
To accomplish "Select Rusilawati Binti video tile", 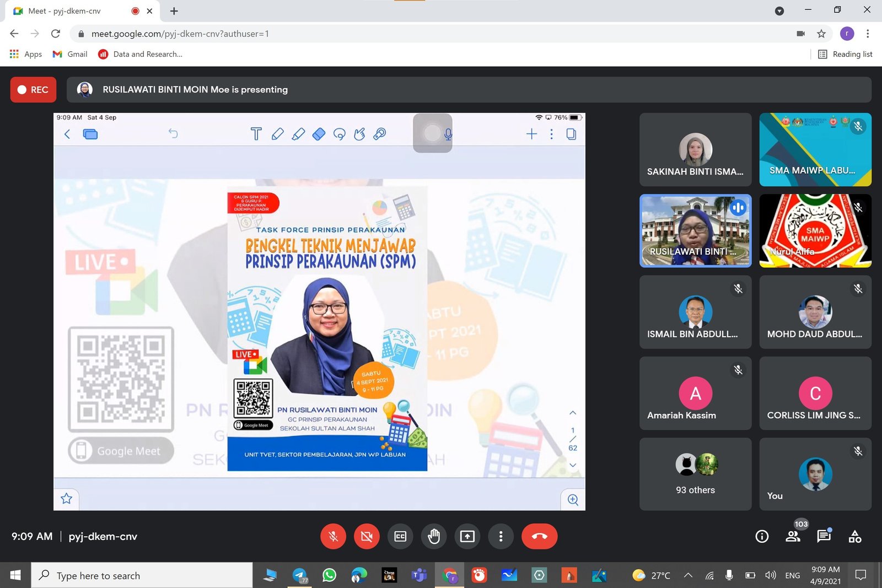I will coord(695,231).
